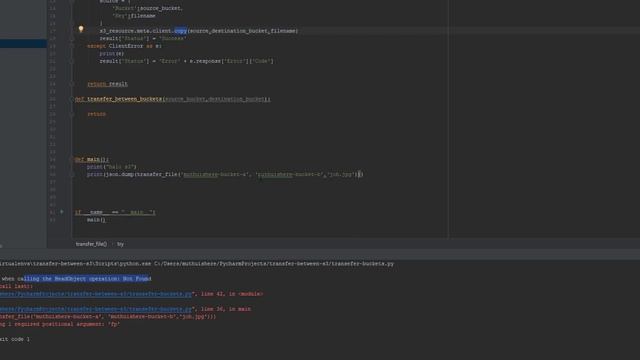The height and width of the screenshot is (360, 640).
Task: Click the transfer_between_buckets function name
Action: [124, 99]
